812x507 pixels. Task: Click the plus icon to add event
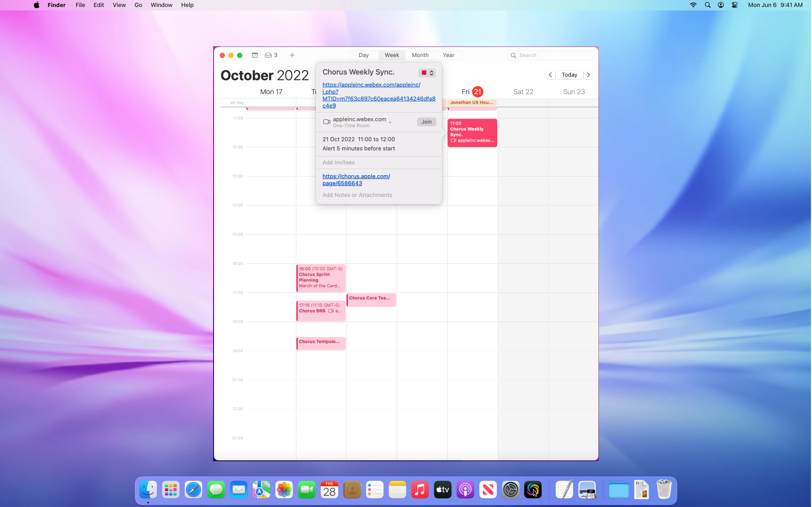[292, 55]
